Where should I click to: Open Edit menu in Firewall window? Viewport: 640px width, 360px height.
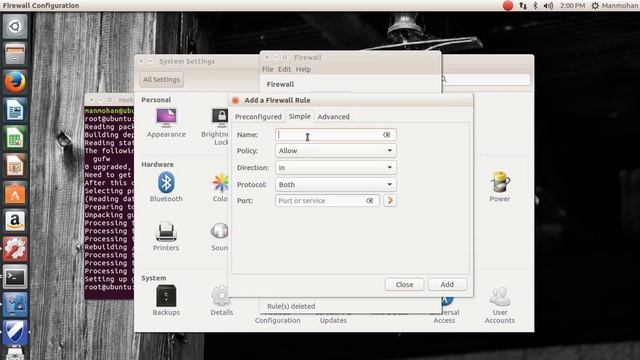(x=284, y=69)
